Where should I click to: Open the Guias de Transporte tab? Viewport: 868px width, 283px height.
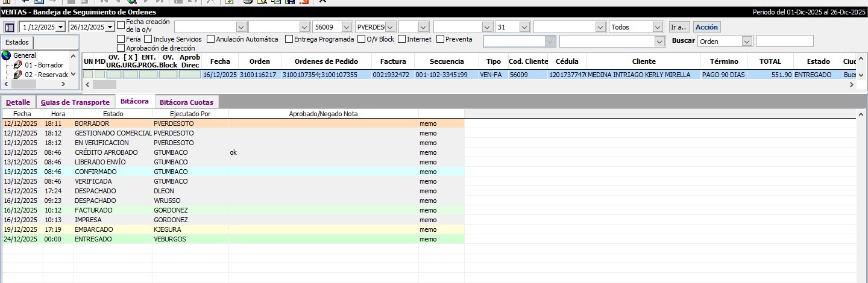click(75, 102)
